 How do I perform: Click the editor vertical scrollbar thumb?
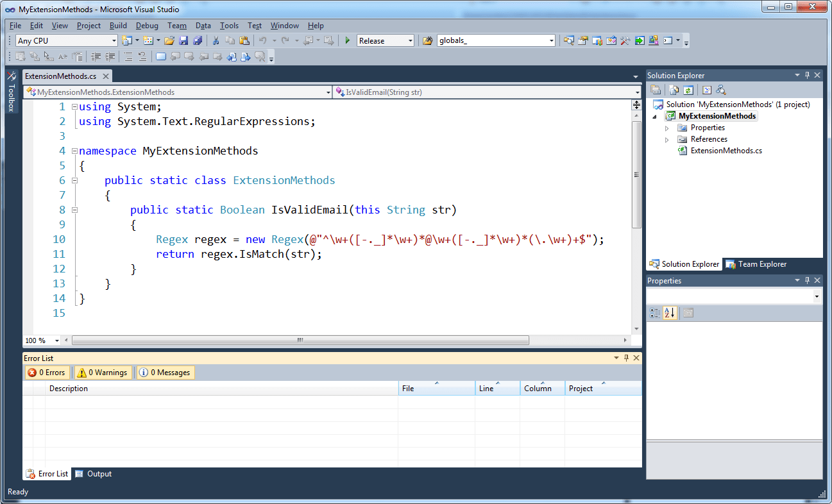tap(636, 174)
